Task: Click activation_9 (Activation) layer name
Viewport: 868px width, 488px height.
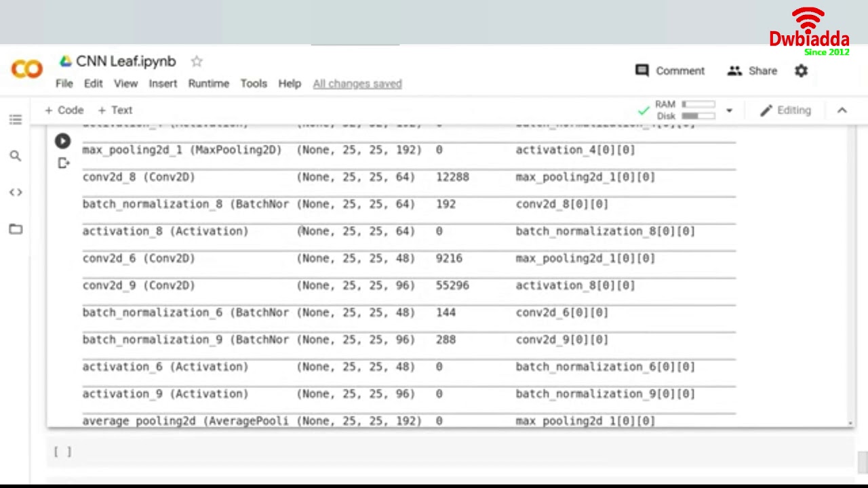Action: [165, 394]
